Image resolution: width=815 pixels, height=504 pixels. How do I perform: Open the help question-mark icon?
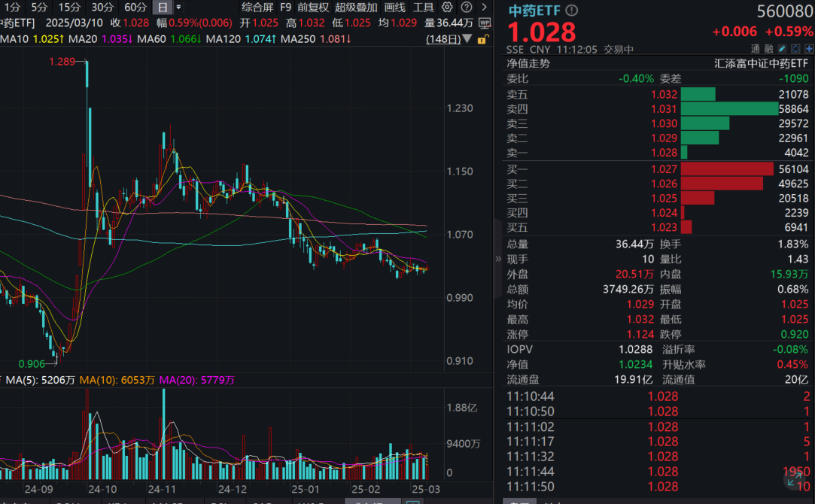[x=467, y=7]
